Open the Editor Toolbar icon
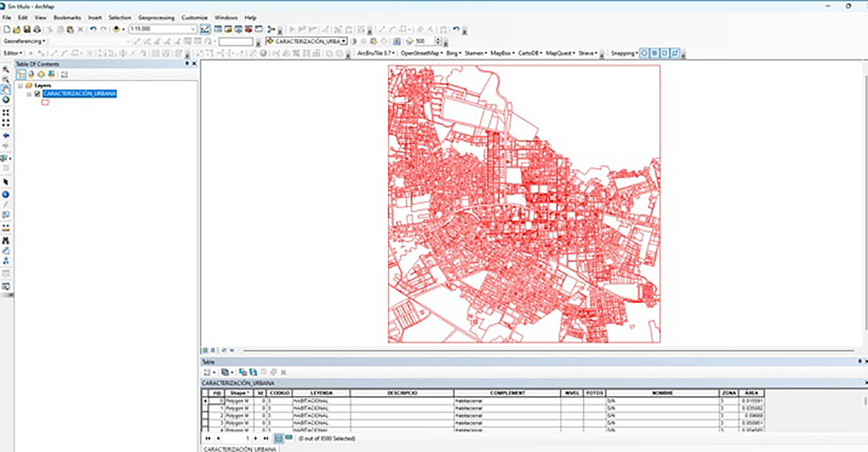Image resolution: width=868 pixels, height=452 pixels. click(207, 30)
